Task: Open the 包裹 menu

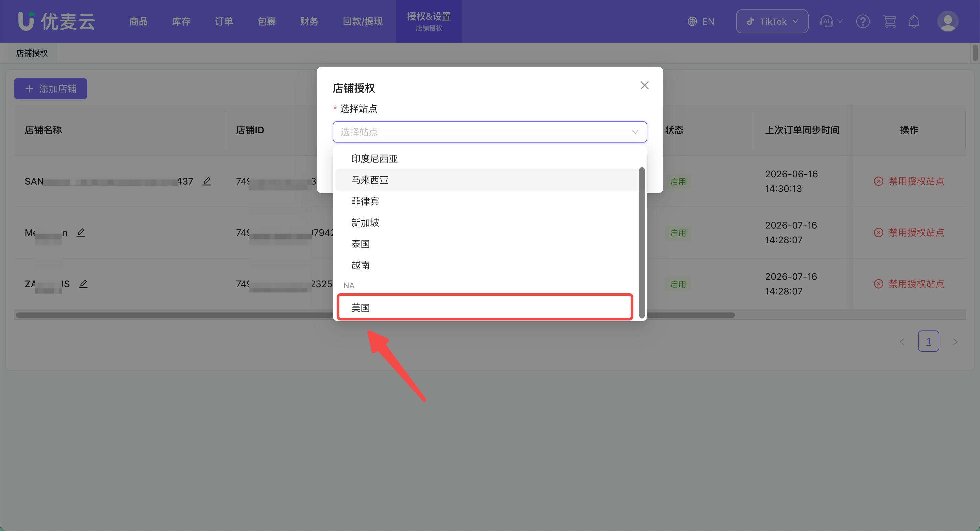Action: point(266,21)
